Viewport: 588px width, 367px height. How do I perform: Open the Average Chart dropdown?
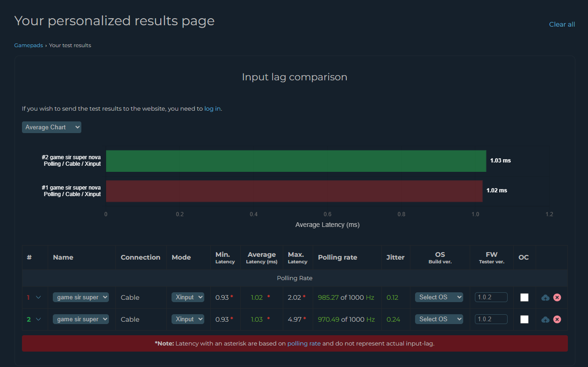pyautogui.click(x=51, y=127)
